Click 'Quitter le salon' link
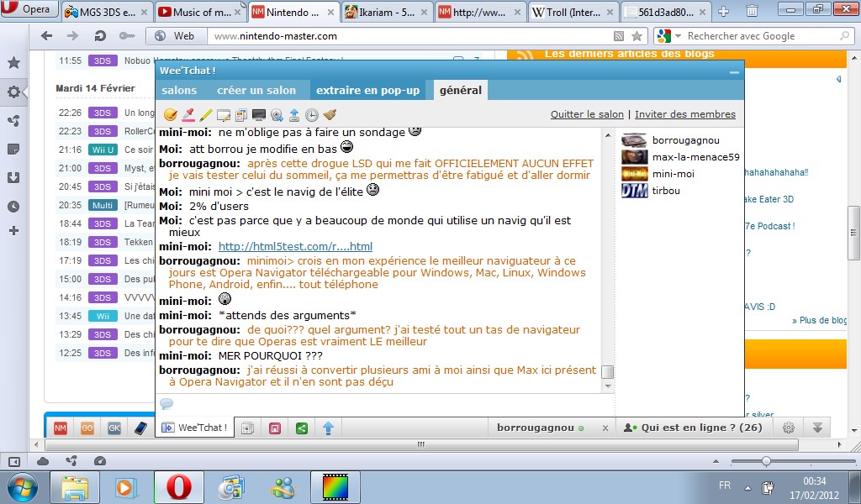This screenshot has height=504, width=861. 587,114
